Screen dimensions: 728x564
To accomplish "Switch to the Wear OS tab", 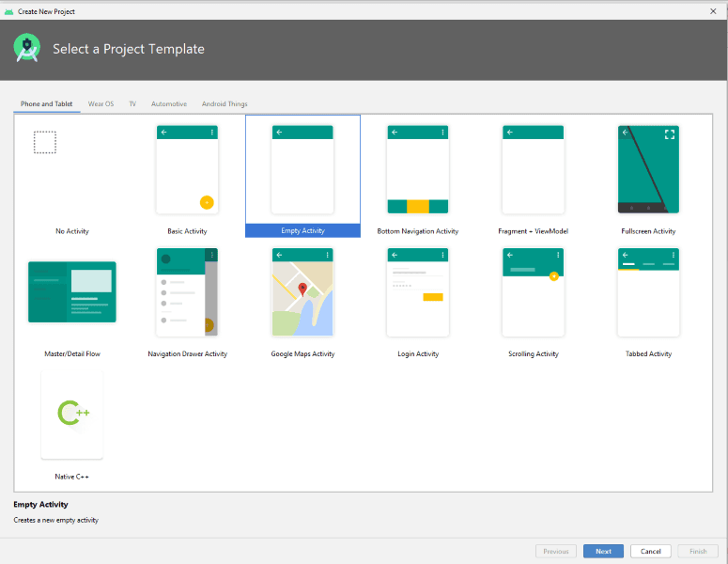I will (101, 104).
